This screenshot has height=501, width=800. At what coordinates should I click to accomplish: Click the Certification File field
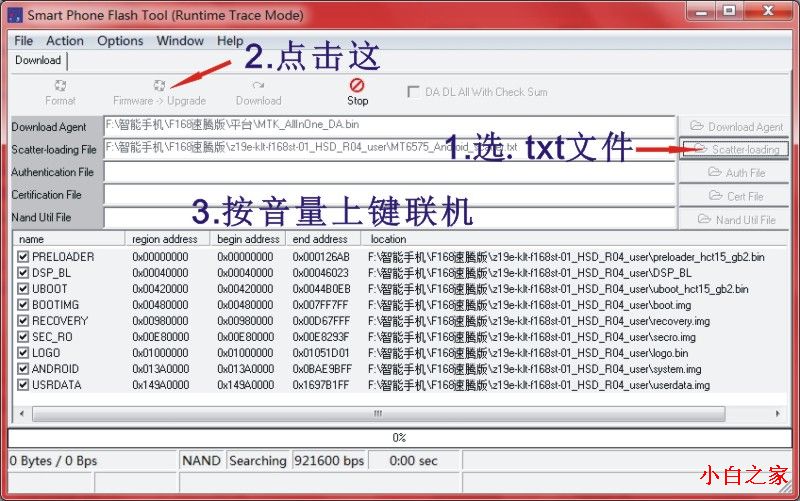coord(390,194)
